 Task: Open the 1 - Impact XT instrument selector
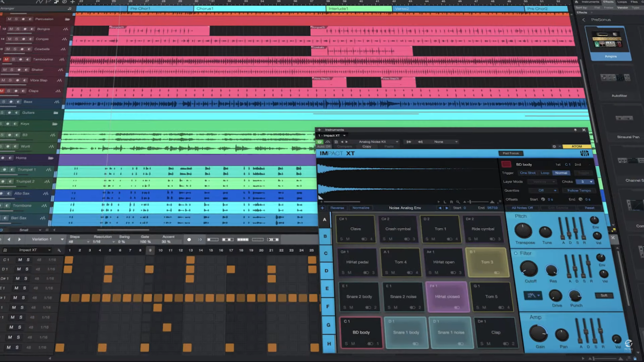pyautogui.click(x=332, y=135)
